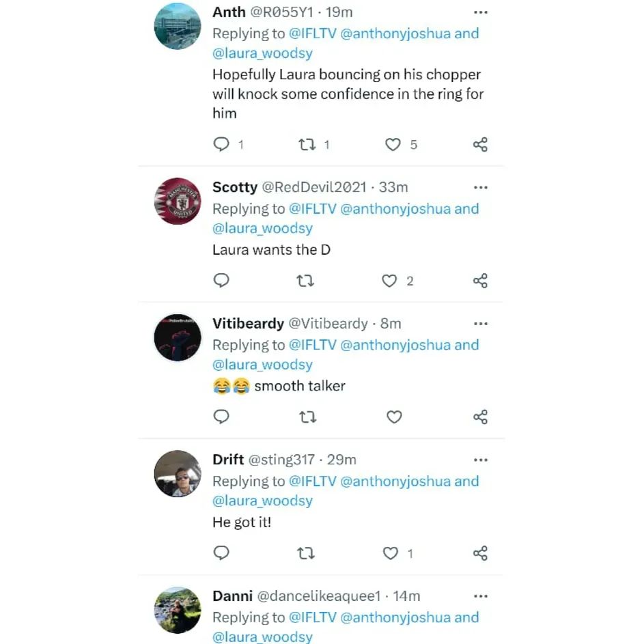This screenshot has width=644, height=644.
Task: Open more options for Scotty's tweet
Action: coord(481,187)
